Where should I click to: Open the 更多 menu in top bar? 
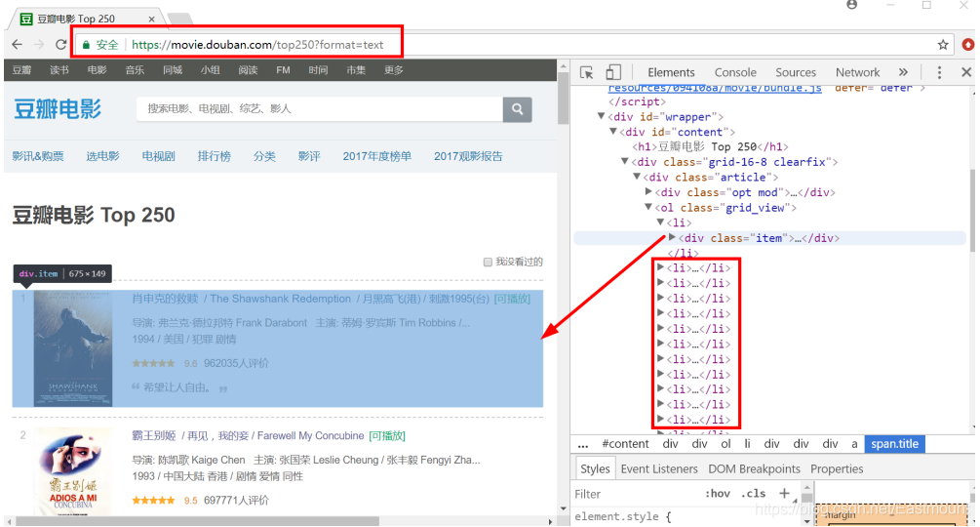(x=394, y=70)
